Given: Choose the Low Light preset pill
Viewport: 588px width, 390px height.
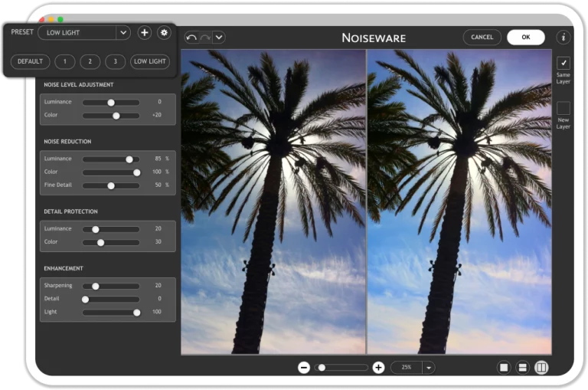Looking at the screenshot, I should [150, 61].
